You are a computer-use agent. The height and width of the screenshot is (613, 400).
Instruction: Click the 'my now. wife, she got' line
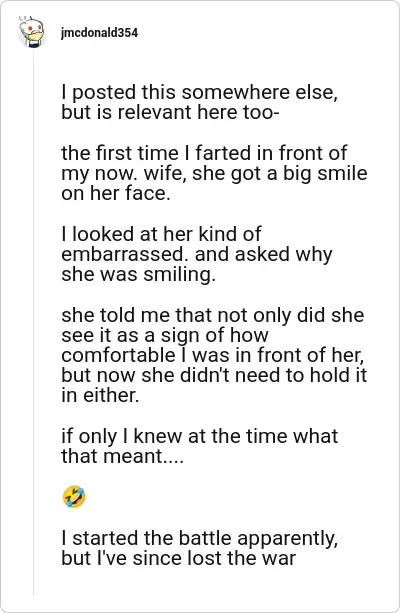coord(214,174)
